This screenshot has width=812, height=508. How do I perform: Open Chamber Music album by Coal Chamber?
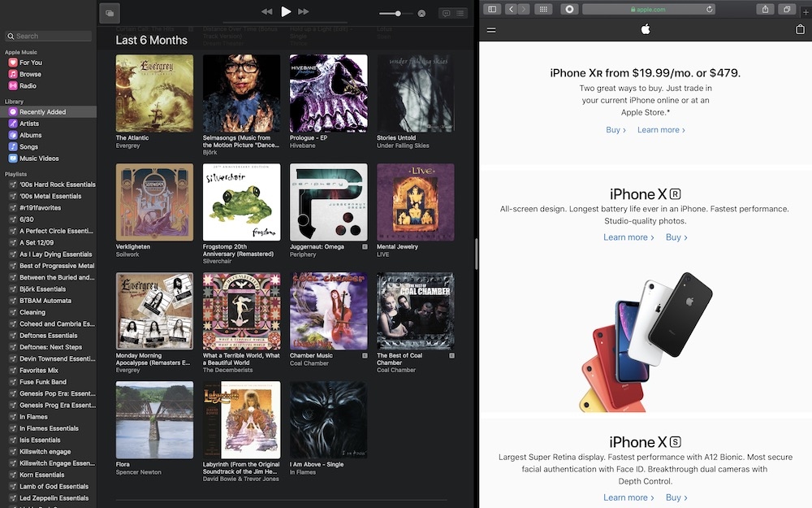[x=328, y=311]
